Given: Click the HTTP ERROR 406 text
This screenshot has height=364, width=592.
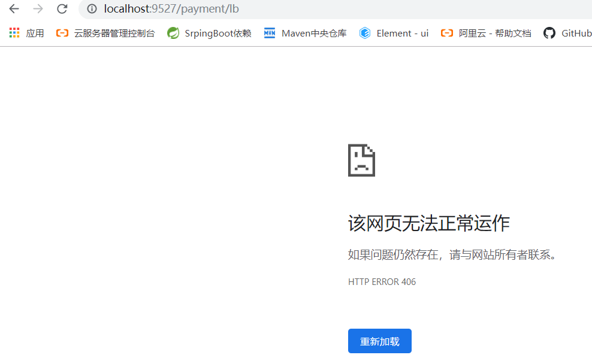Looking at the screenshot, I should coord(382,281).
